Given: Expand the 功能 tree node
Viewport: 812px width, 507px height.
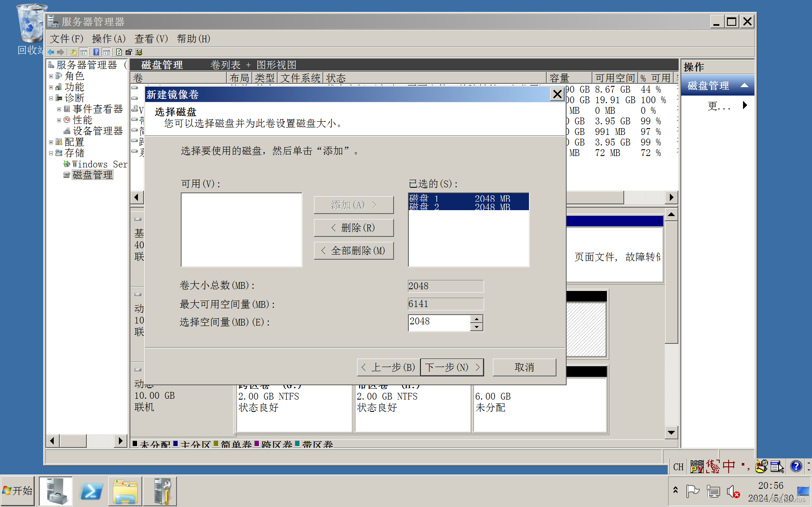Looking at the screenshot, I should 51,88.
